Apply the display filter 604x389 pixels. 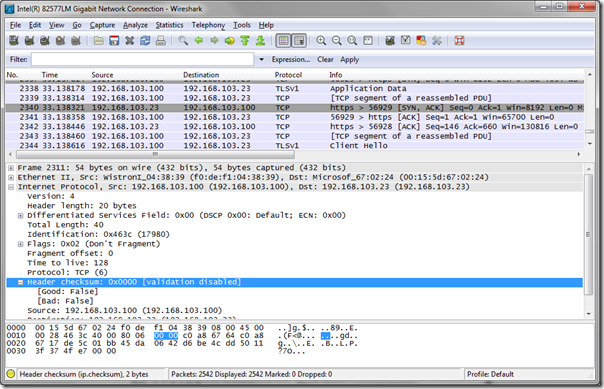point(349,59)
